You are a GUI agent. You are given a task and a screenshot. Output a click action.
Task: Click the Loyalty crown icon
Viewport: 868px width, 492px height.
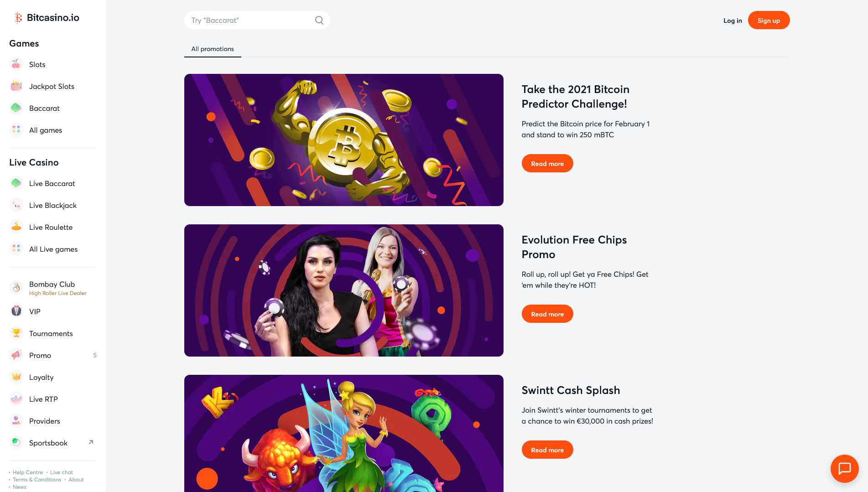tap(16, 377)
